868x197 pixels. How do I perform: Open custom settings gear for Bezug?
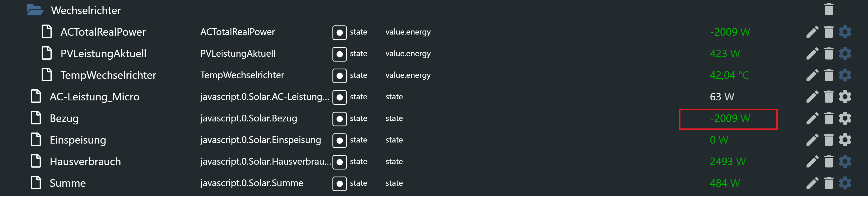tap(844, 118)
